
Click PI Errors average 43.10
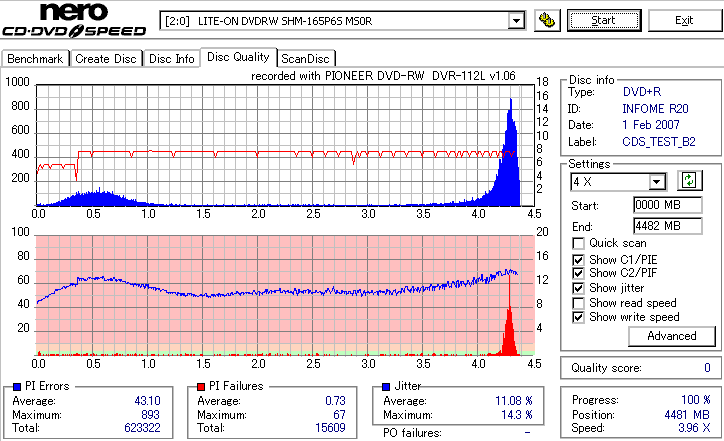coord(147,401)
